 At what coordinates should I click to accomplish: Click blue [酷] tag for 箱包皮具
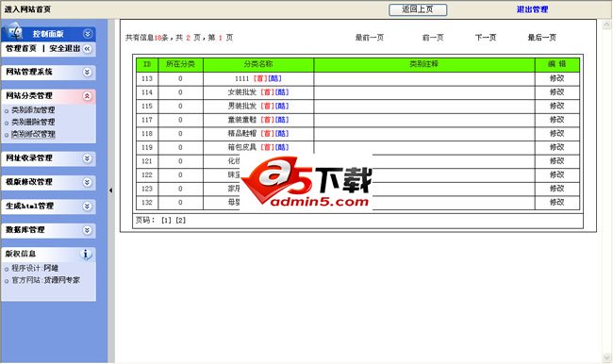[282, 147]
